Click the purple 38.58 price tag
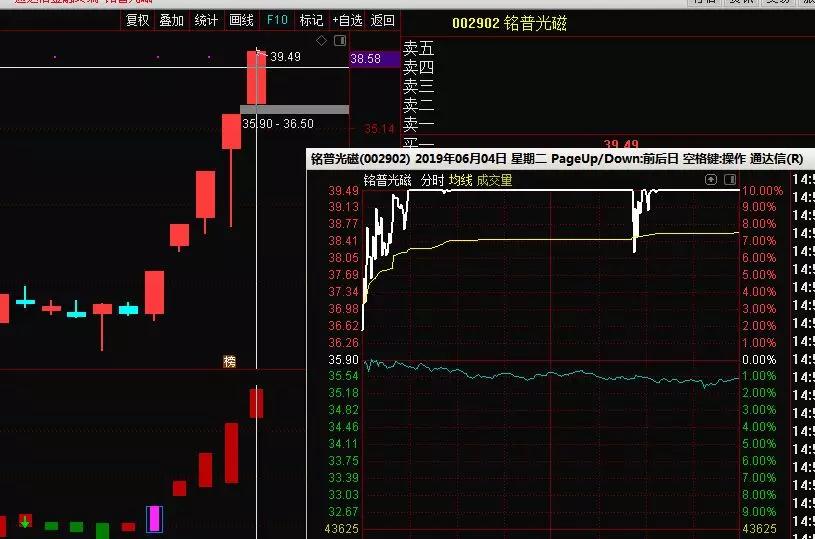Image resolution: width=815 pixels, height=539 pixels. click(365, 60)
